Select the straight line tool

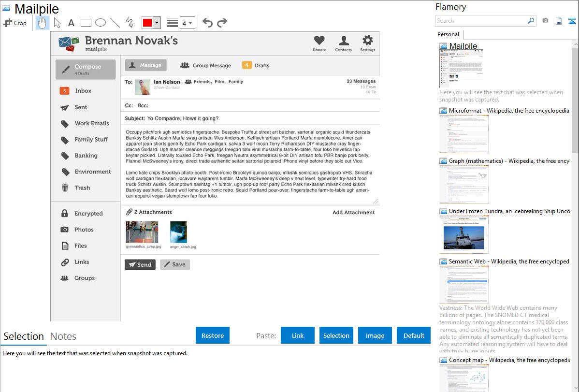[x=115, y=23]
